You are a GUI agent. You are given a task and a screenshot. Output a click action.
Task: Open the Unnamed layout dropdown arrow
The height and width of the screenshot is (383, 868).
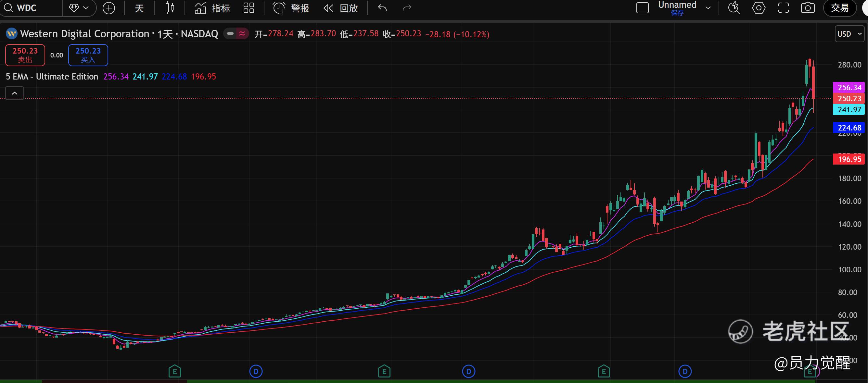click(x=708, y=8)
